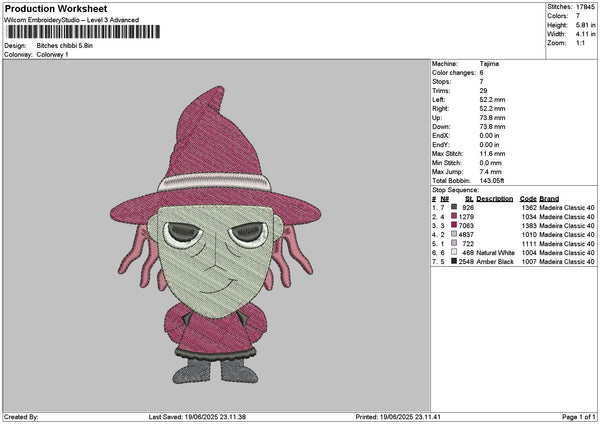This screenshot has width=600, height=424.
Task: Click the 'St.' column header
Action: click(x=469, y=199)
